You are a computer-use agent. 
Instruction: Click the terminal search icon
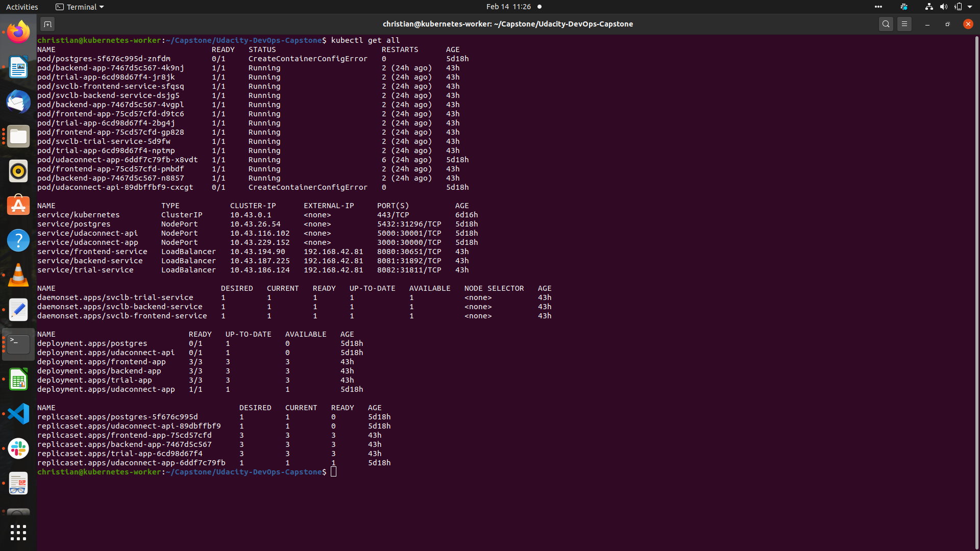click(x=886, y=24)
